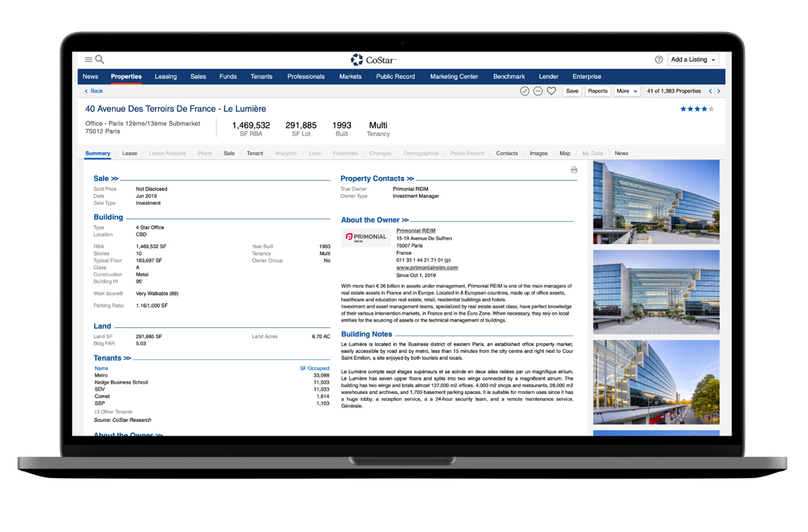The height and width of the screenshot is (532, 808).
Task: Click the property title Le Lumière
Action: pos(175,109)
